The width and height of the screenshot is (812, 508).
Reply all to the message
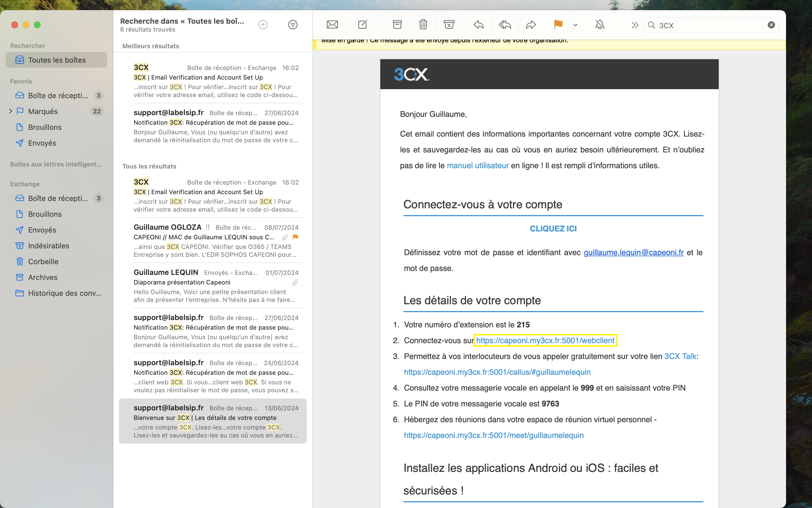point(505,25)
